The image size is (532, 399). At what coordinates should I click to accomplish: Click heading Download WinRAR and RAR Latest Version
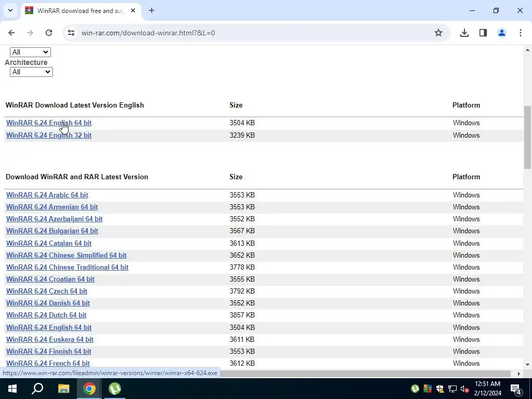[77, 177]
